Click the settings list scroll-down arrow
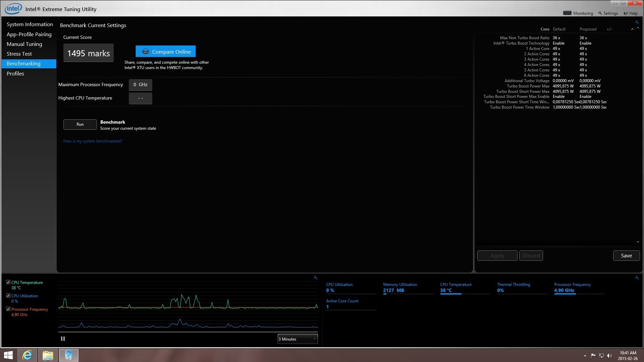Screen dimensions: 644x362 638,242
